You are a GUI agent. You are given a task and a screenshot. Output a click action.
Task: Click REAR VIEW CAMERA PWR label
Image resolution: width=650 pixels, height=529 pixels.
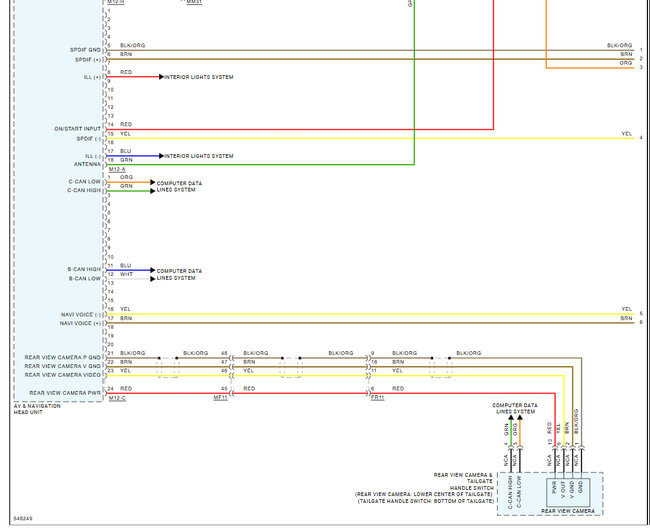pos(65,393)
